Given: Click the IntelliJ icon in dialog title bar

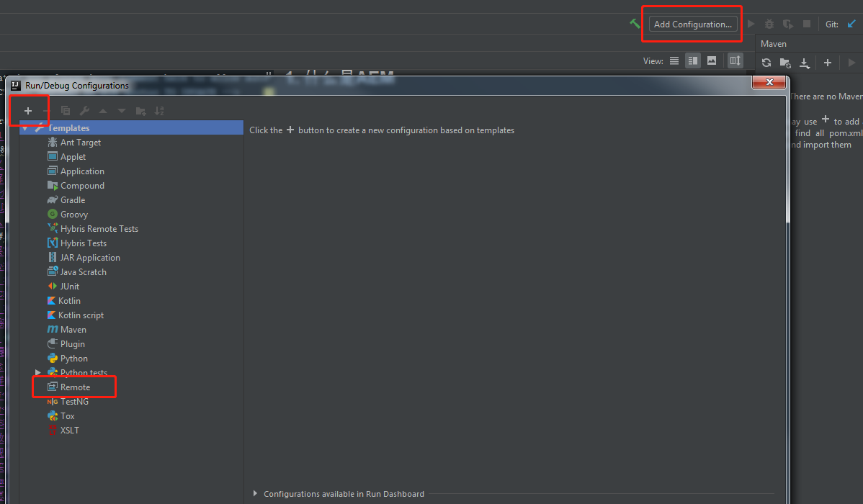Looking at the screenshot, I should [x=16, y=85].
